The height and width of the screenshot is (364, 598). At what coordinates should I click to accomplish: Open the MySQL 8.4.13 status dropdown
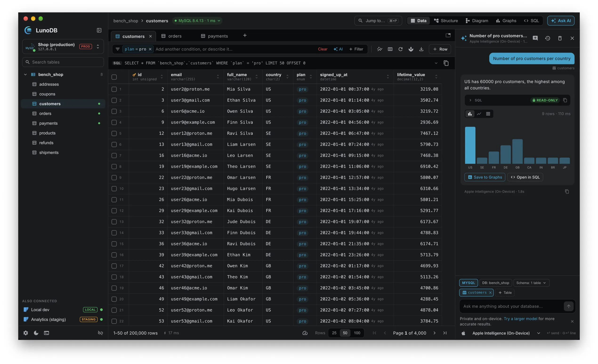[x=197, y=21]
